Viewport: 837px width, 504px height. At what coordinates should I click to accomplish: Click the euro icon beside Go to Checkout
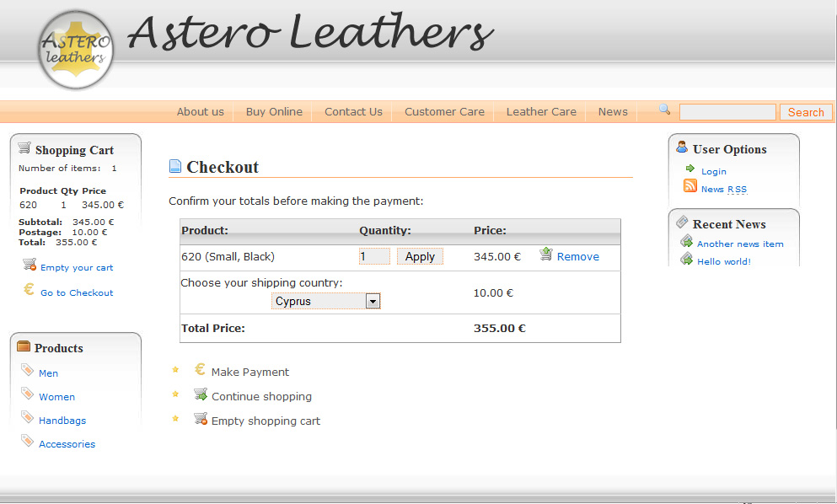(x=29, y=290)
